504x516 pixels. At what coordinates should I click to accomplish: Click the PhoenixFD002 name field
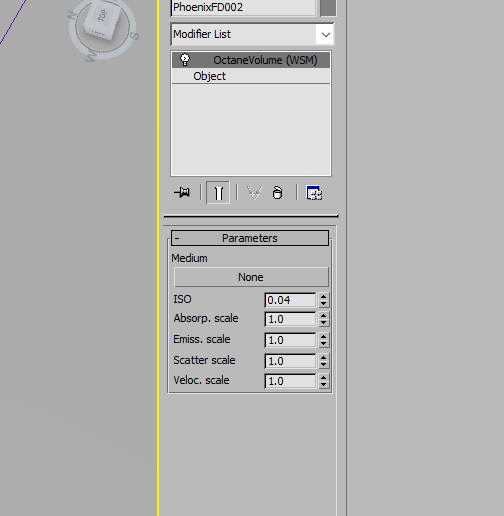click(243, 7)
